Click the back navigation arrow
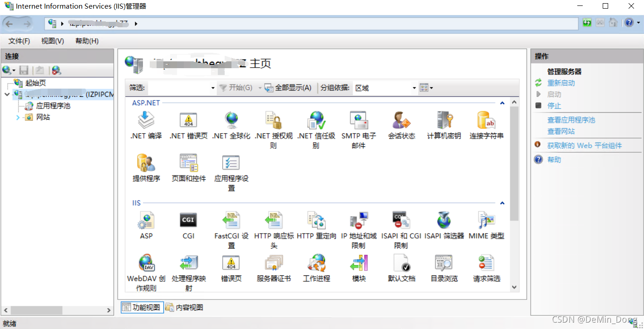 [10, 24]
